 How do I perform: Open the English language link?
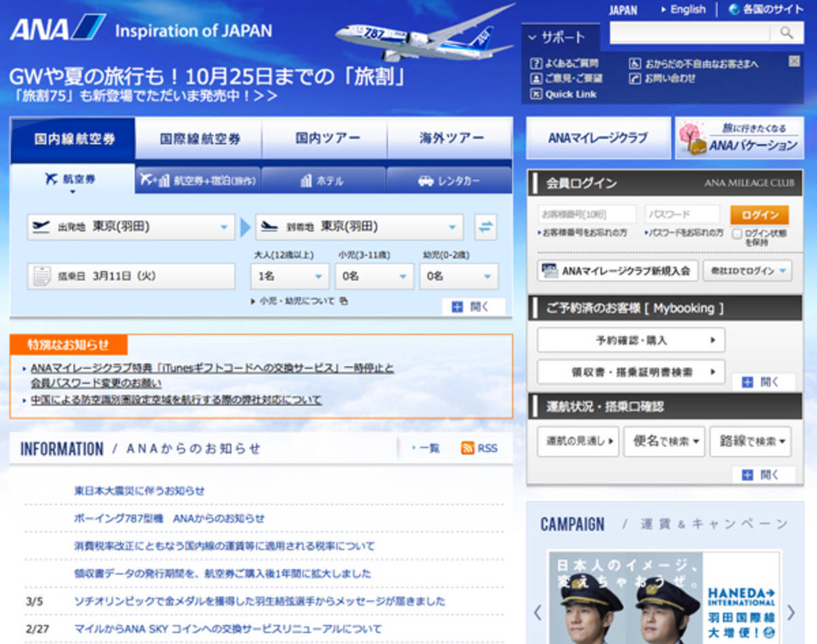687,10
